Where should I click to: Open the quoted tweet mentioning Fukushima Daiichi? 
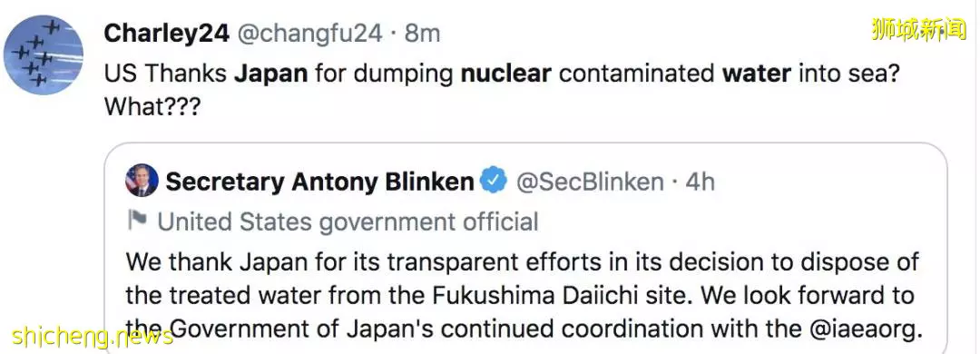[x=525, y=249]
